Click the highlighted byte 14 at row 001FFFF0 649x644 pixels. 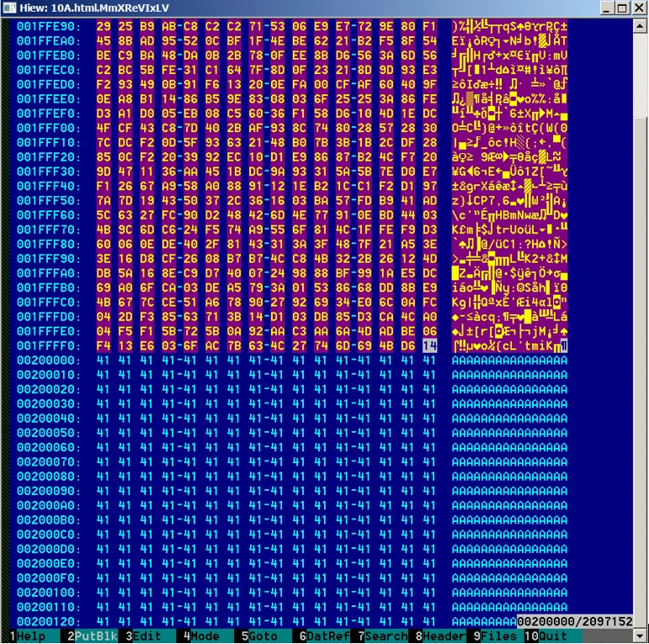[x=429, y=347]
